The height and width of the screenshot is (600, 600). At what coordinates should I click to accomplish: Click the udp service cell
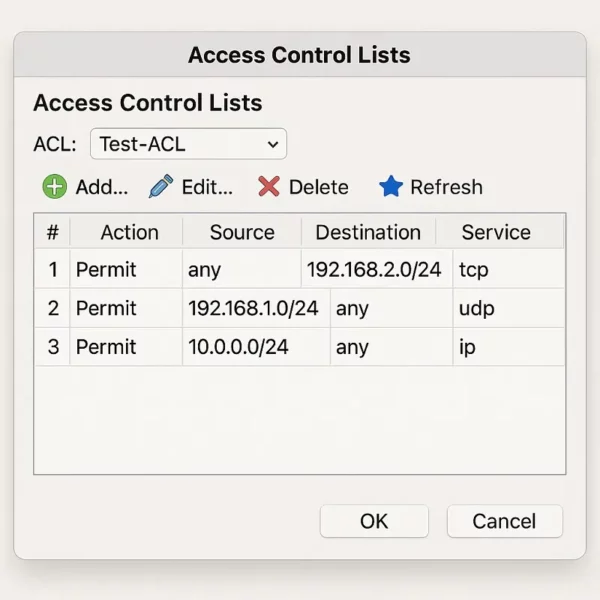[509, 308]
